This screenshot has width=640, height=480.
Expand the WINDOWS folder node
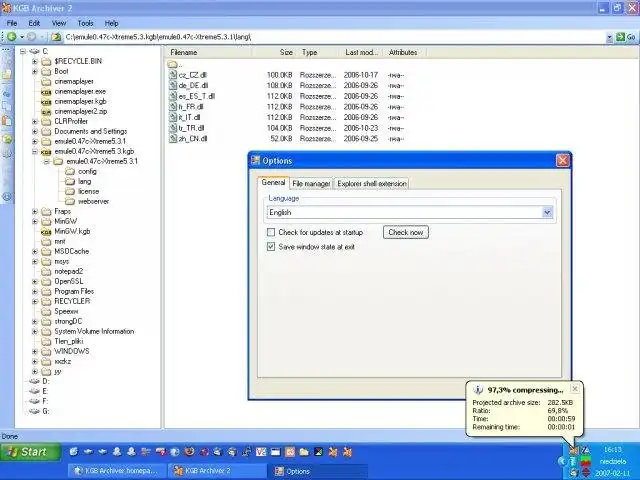point(35,351)
